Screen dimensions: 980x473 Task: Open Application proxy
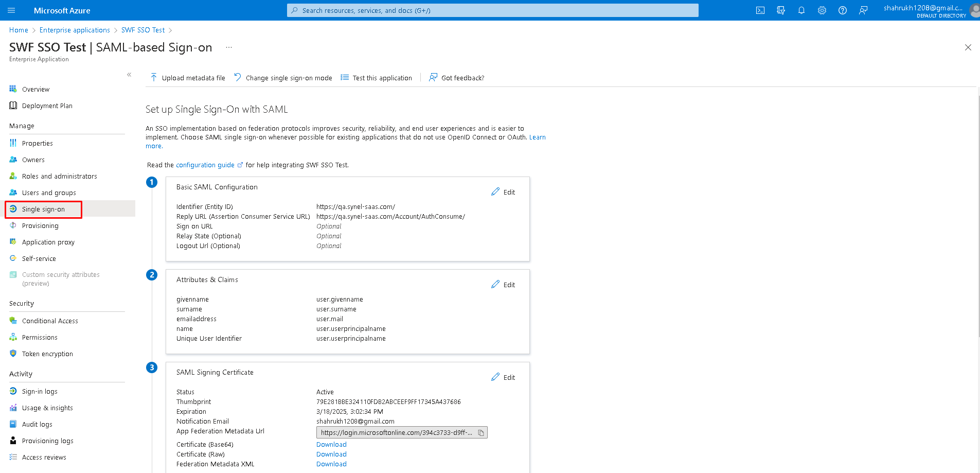48,242
